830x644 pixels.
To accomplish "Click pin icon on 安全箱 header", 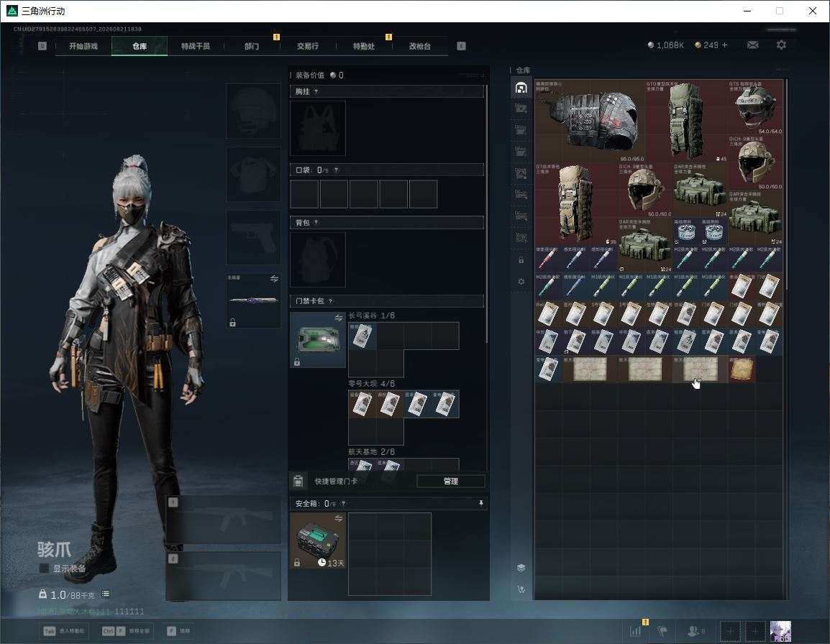I will pos(480,503).
